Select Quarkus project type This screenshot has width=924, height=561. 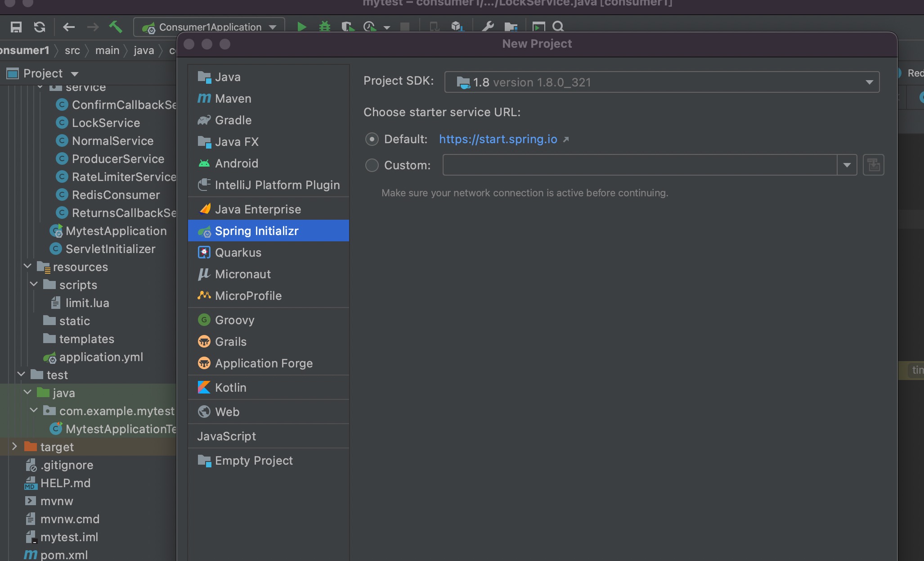click(x=238, y=253)
